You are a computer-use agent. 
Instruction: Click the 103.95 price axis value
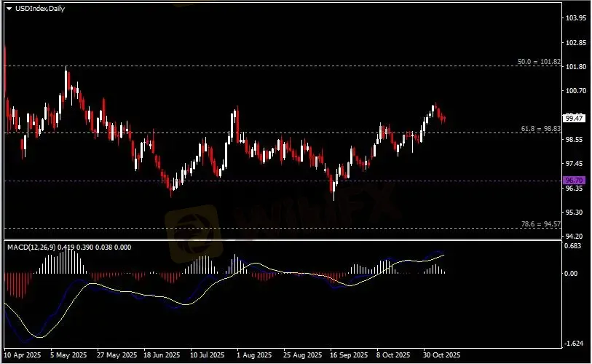click(576, 17)
